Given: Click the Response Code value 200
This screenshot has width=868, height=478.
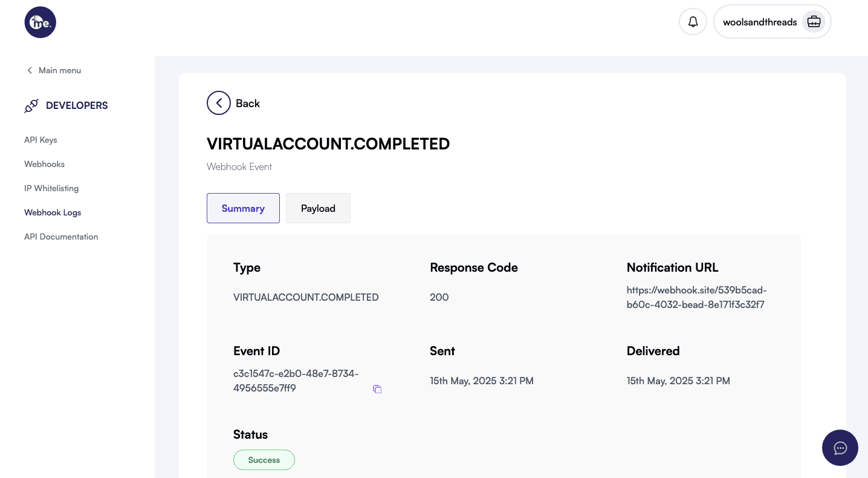Looking at the screenshot, I should 439,297.
